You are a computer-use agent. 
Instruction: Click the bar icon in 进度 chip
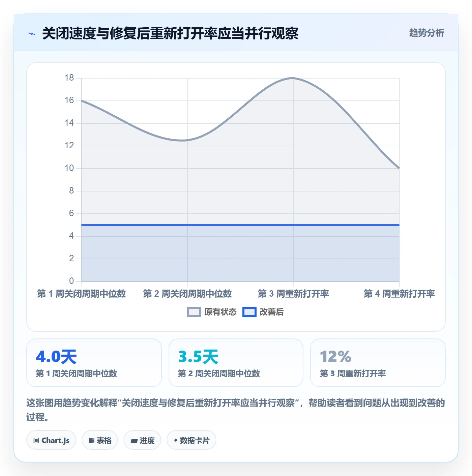[134, 441]
